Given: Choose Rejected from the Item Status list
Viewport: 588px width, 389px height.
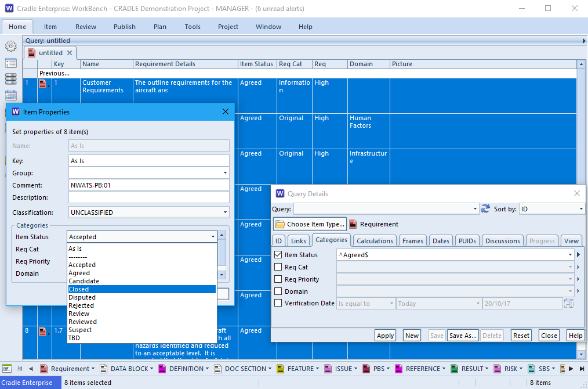Looking at the screenshot, I should [141, 305].
